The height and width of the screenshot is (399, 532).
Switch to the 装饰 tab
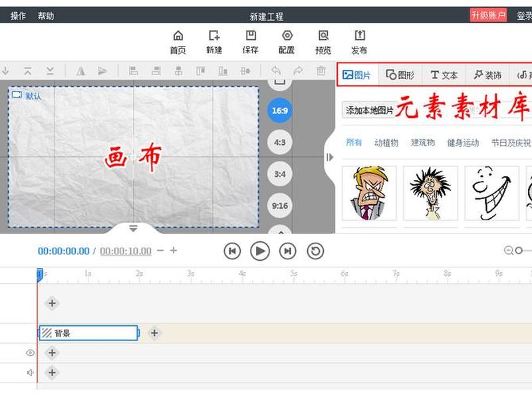(487, 74)
